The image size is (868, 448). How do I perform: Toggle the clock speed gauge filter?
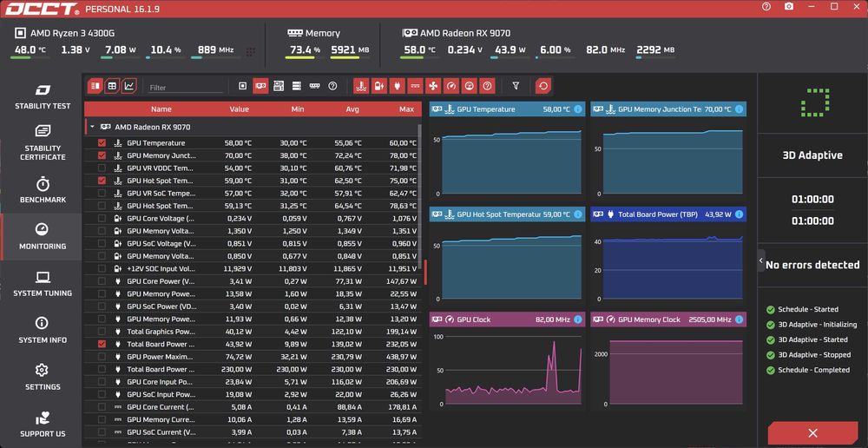(x=451, y=86)
